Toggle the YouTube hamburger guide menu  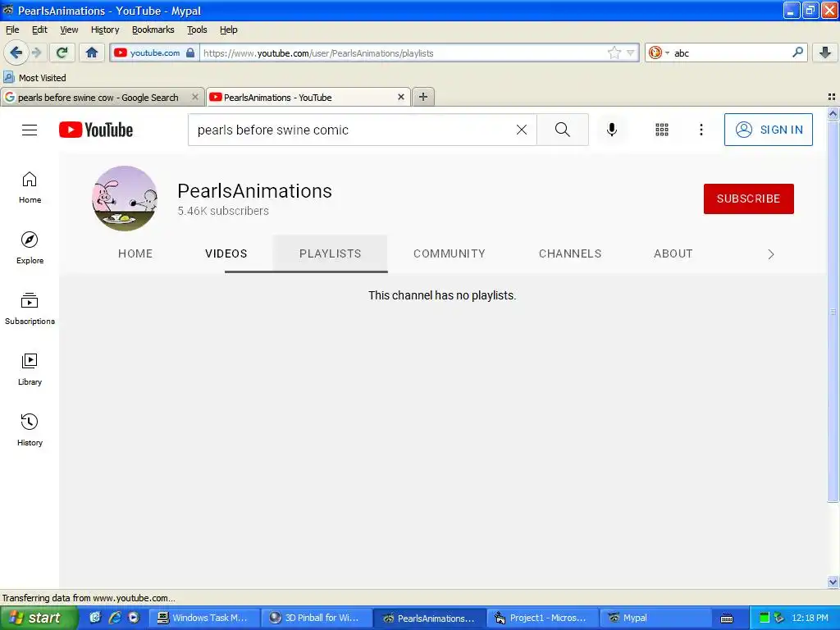pos(30,130)
